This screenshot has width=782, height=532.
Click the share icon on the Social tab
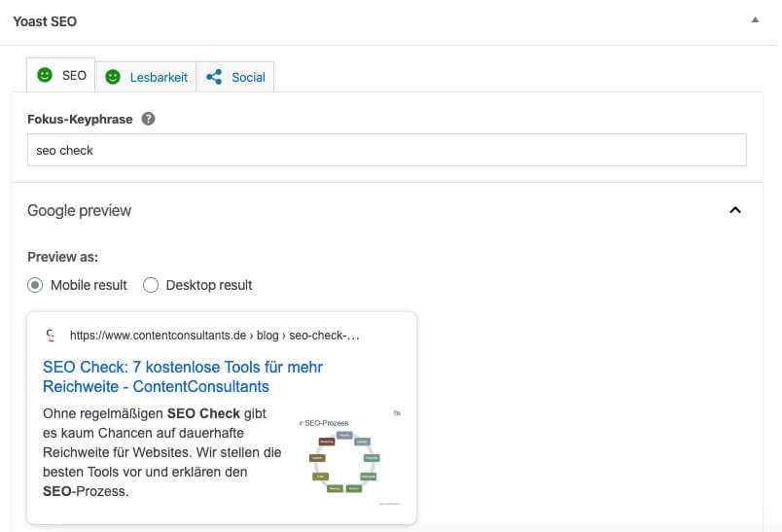(214, 77)
